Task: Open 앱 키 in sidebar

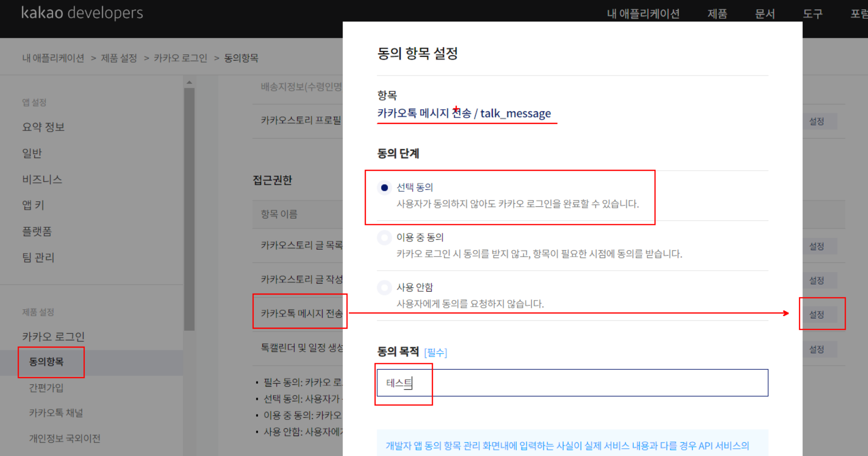Action: point(33,205)
